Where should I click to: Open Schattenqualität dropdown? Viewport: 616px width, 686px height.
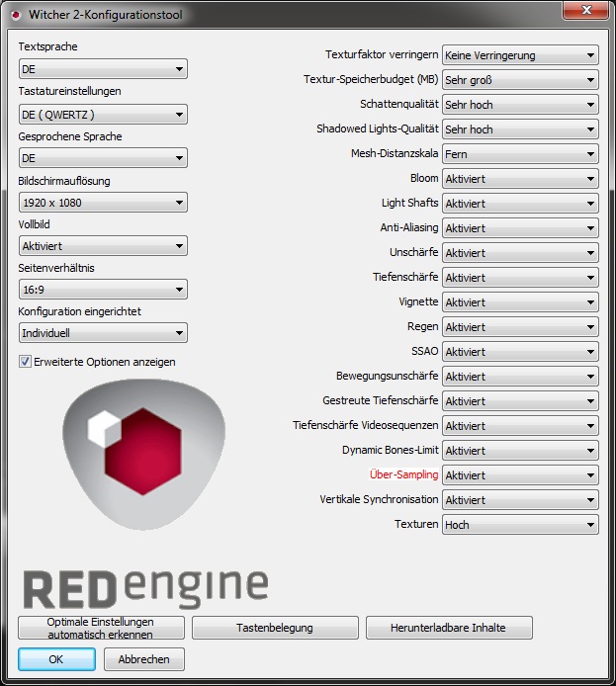click(x=520, y=105)
